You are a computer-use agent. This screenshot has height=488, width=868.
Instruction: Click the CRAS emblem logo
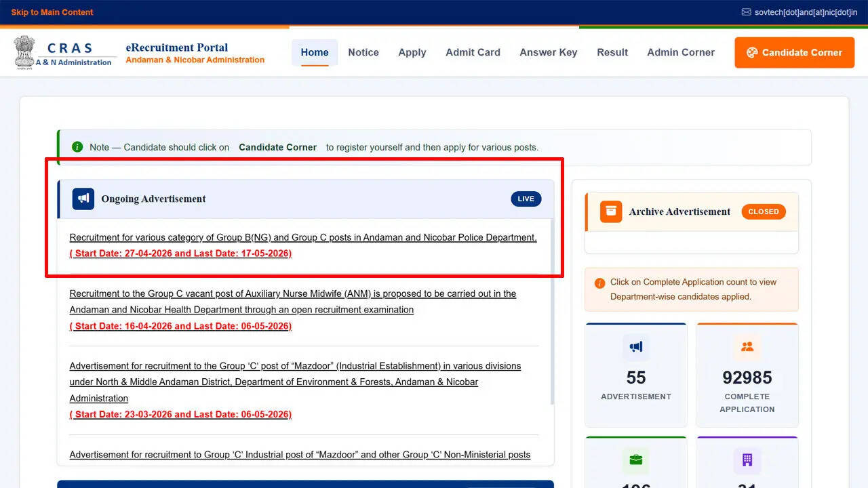coord(24,52)
